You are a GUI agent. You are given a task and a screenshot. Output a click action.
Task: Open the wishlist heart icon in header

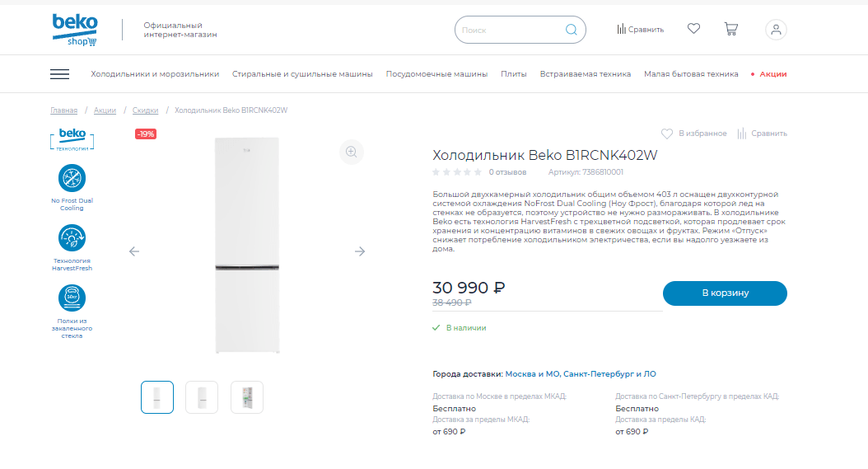tap(693, 29)
